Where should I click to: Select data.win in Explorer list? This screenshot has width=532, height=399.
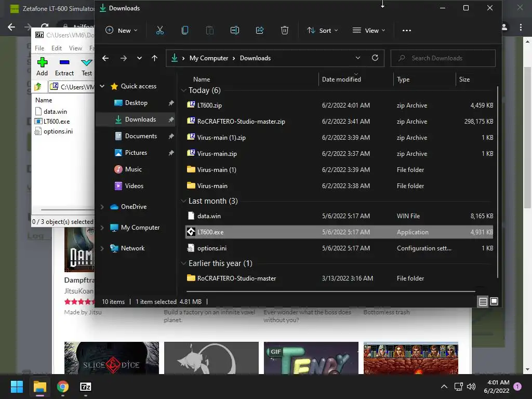339,216
